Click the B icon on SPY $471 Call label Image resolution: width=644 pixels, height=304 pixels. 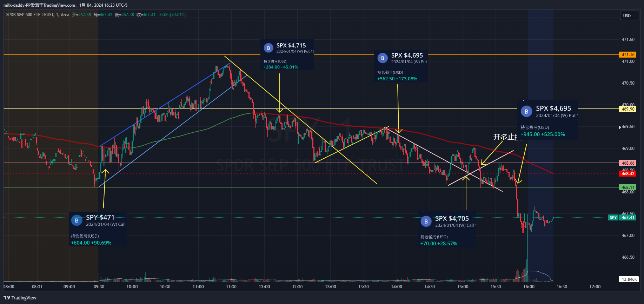point(77,220)
